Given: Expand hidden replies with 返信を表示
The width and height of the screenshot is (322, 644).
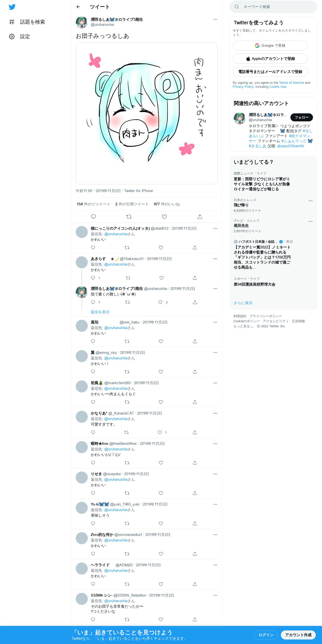Looking at the screenshot, I should pos(100,312).
